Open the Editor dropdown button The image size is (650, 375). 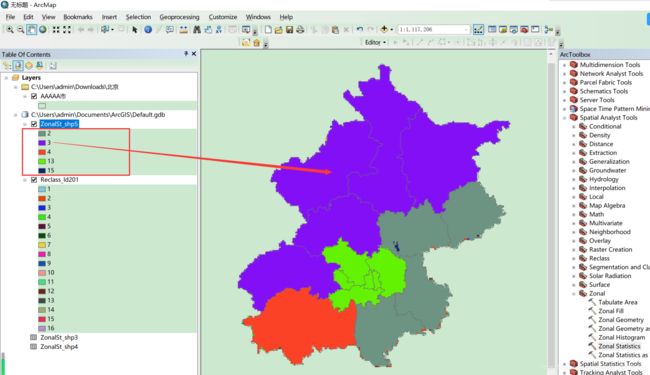[x=375, y=42]
